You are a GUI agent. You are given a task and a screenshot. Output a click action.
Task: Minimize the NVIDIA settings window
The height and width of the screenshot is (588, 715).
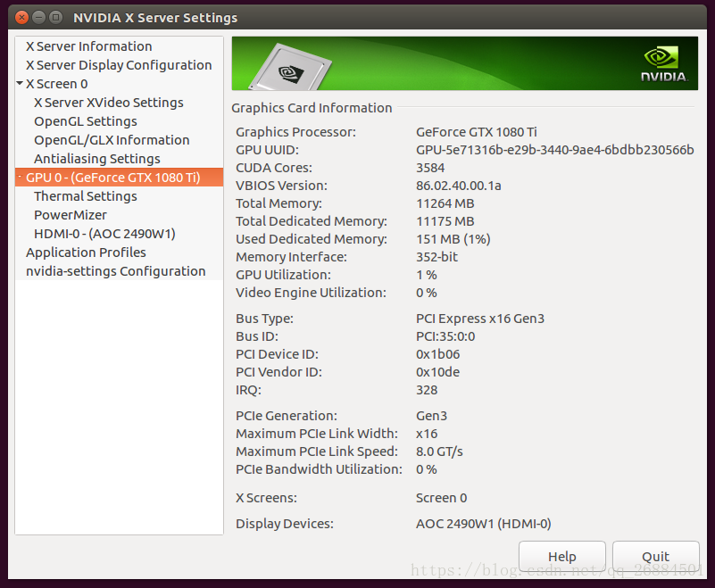tap(38, 18)
